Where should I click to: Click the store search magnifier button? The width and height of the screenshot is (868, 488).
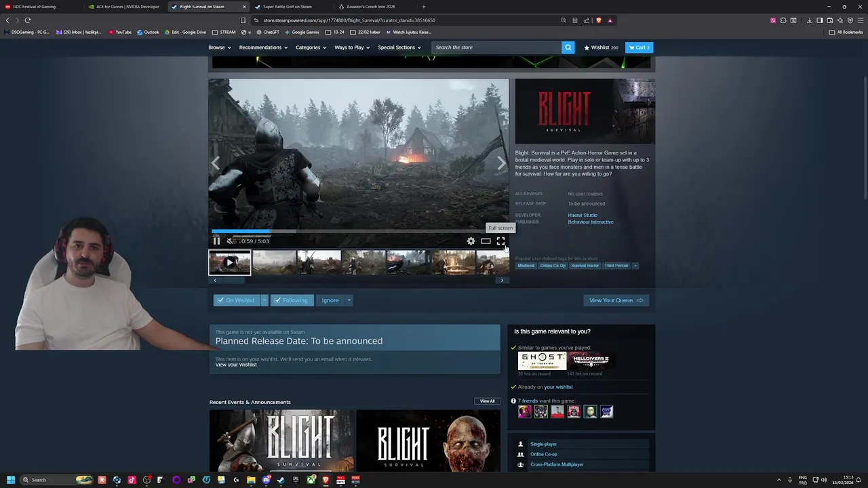(568, 47)
